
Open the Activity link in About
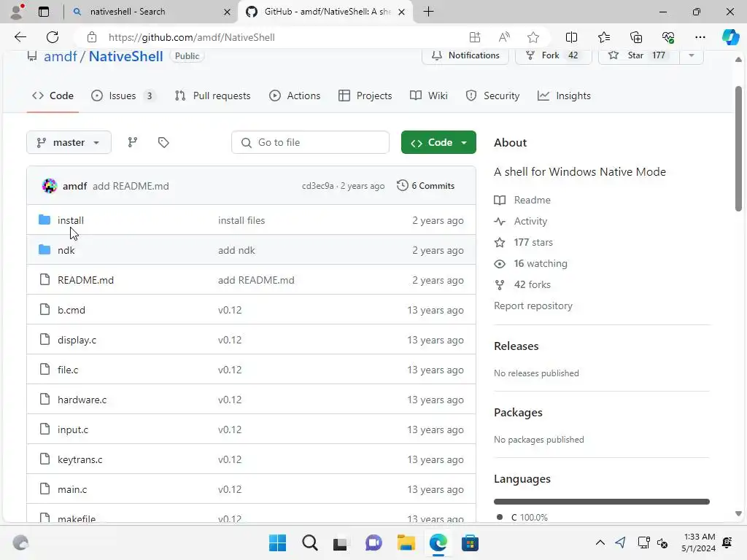[x=521, y=221]
